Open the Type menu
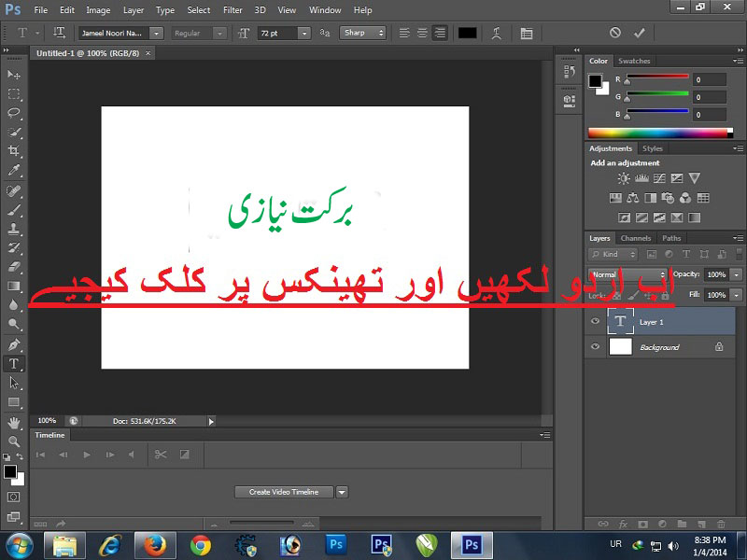Viewport: 747px width, 560px height. click(165, 10)
